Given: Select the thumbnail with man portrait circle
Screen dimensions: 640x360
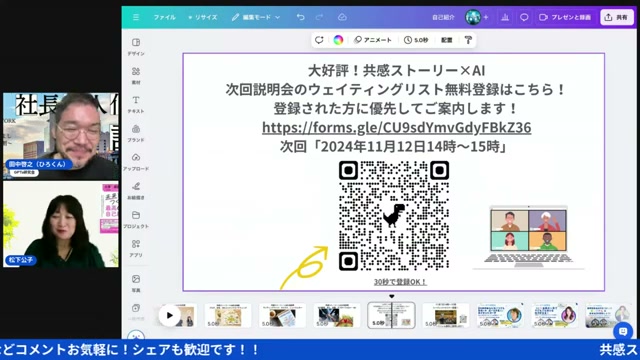Looking at the screenshot, I should tap(500, 315).
